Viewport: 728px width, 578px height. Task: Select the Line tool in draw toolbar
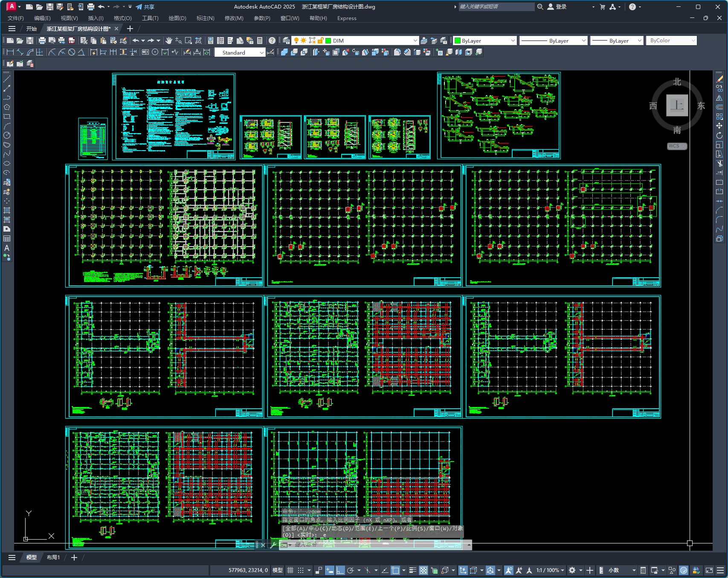7,79
